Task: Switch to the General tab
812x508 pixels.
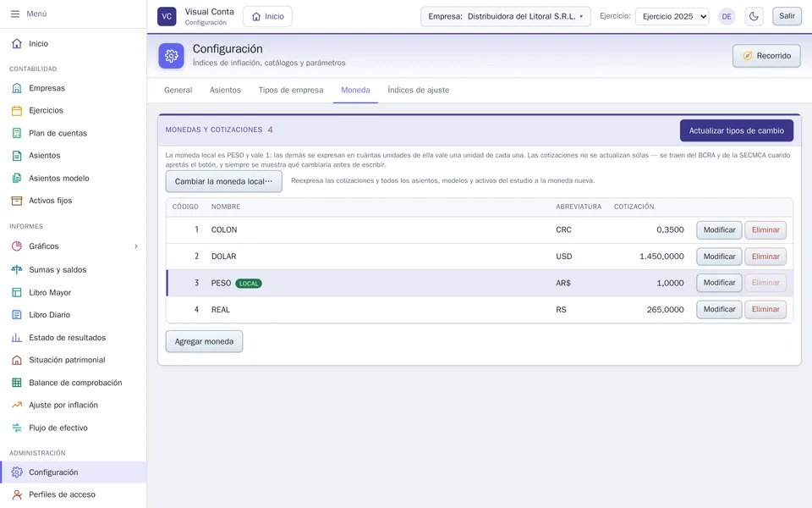Action: [178, 91]
